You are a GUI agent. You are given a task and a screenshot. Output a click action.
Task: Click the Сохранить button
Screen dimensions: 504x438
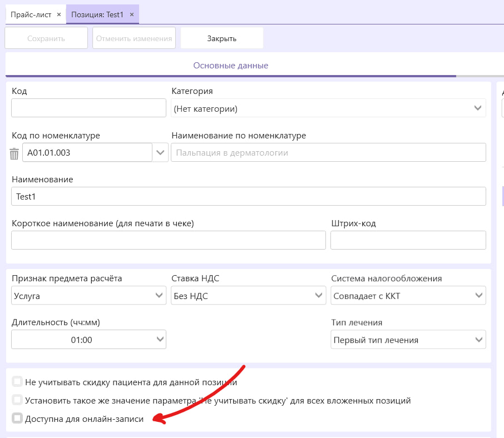(x=46, y=38)
